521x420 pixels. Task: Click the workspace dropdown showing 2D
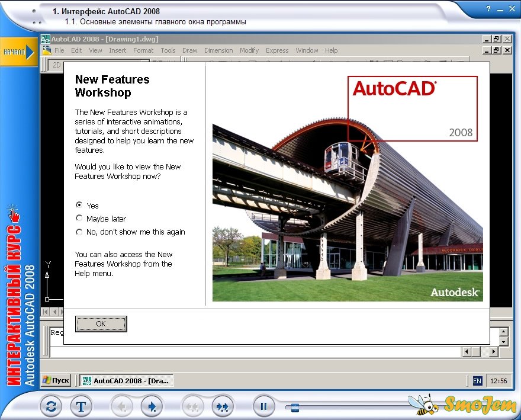[98, 65]
